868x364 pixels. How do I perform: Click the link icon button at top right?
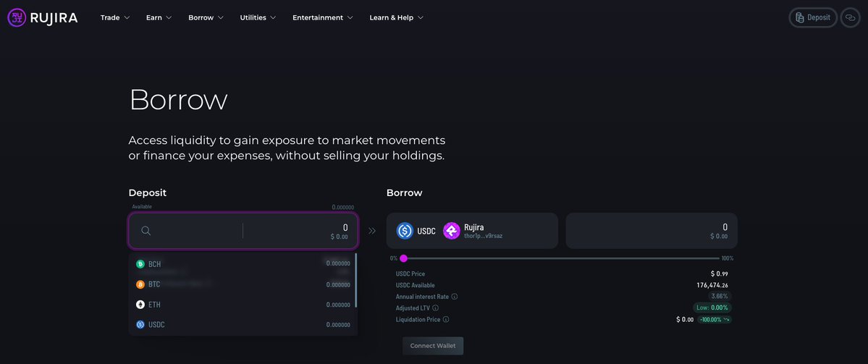850,17
